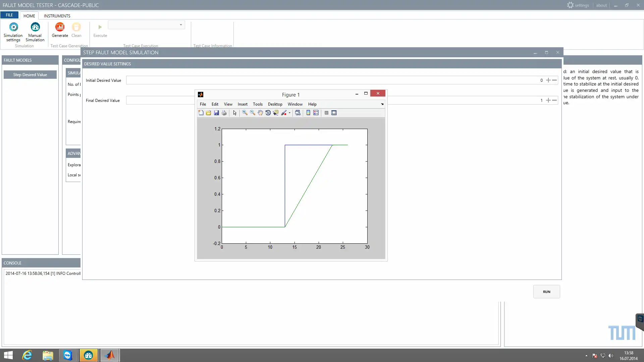Viewport: 644px width, 362px height.
Task: Click the Hide Plot Tools icon
Action: 326,113
